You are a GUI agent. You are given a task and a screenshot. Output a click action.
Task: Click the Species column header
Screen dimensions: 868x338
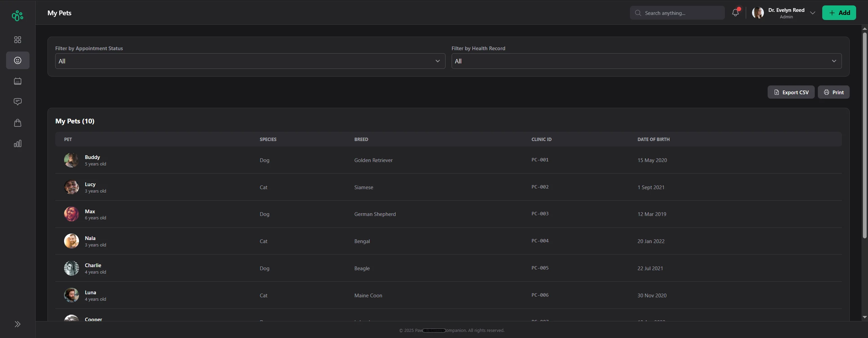point(268,139)
